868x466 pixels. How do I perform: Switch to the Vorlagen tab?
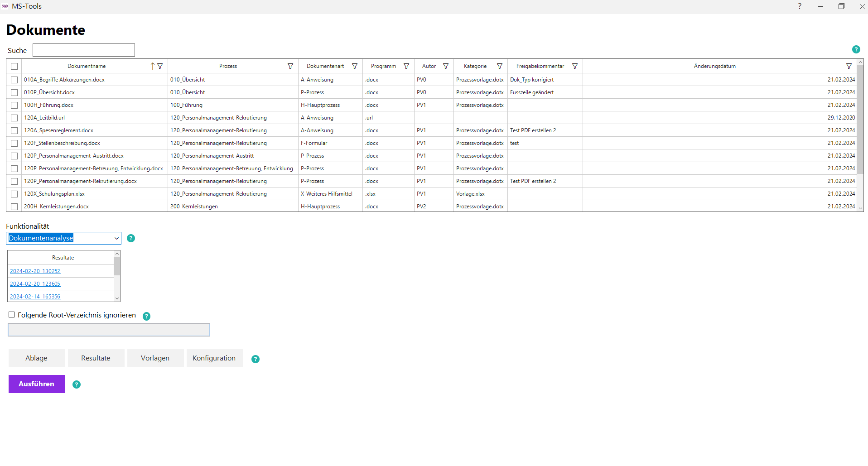pos(155,358)
